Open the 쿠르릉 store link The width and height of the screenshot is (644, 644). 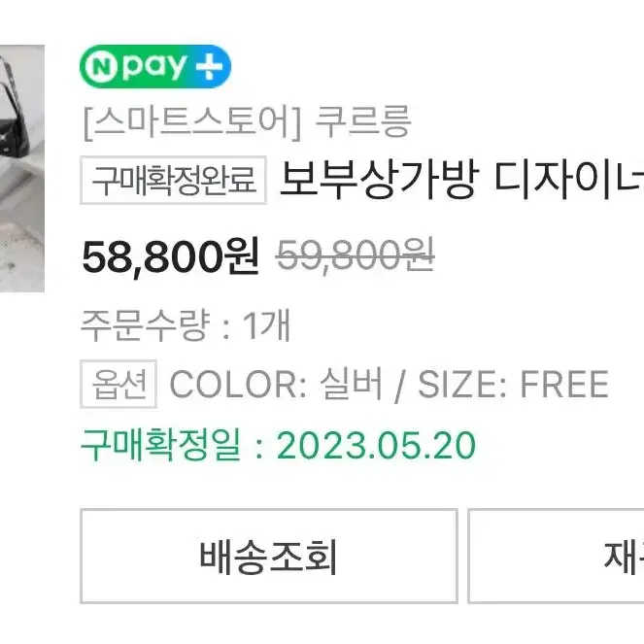click(x=363, y=121)
